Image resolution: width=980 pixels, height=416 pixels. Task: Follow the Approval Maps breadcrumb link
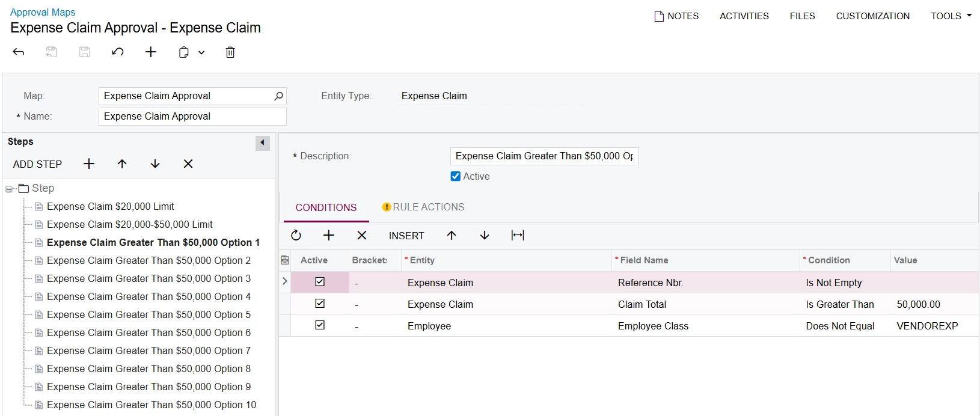tap(43, 12)
